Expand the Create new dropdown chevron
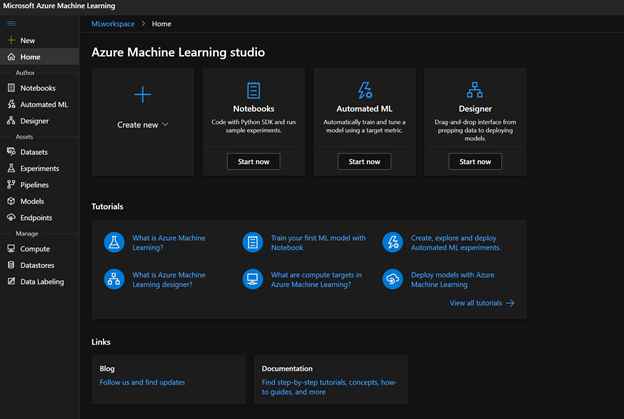 pyautogui.click(x=165, y=125)
